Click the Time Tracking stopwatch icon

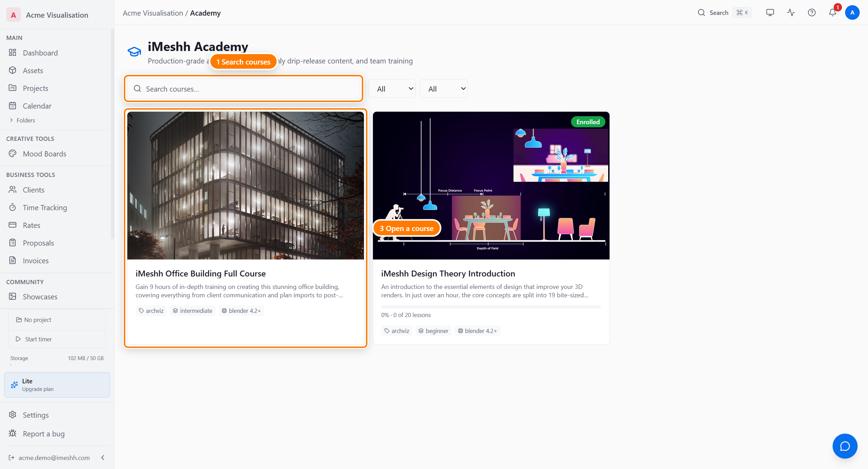tap(12, 207)
